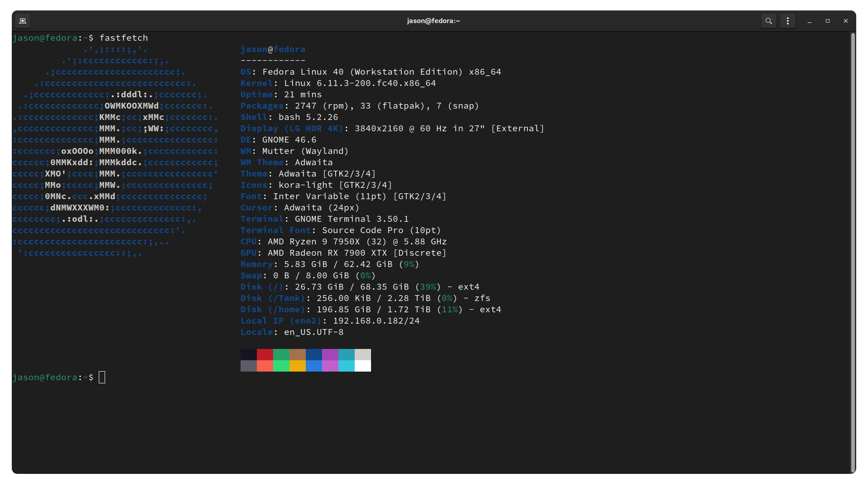Choose the bright cyan bottom-row swatch
The width and height of the screenshot is (868, 487).
tap(347, 366)
